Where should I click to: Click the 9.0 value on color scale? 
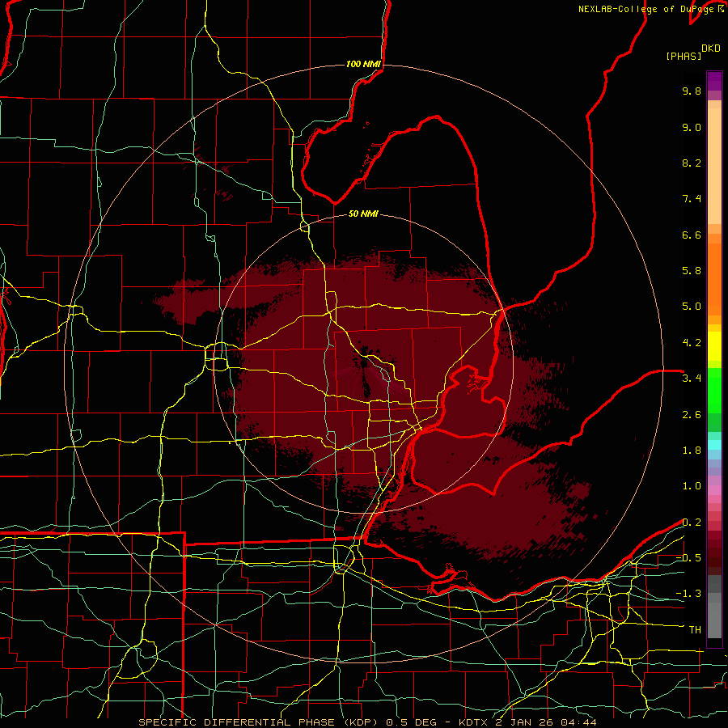click(692, 128)
